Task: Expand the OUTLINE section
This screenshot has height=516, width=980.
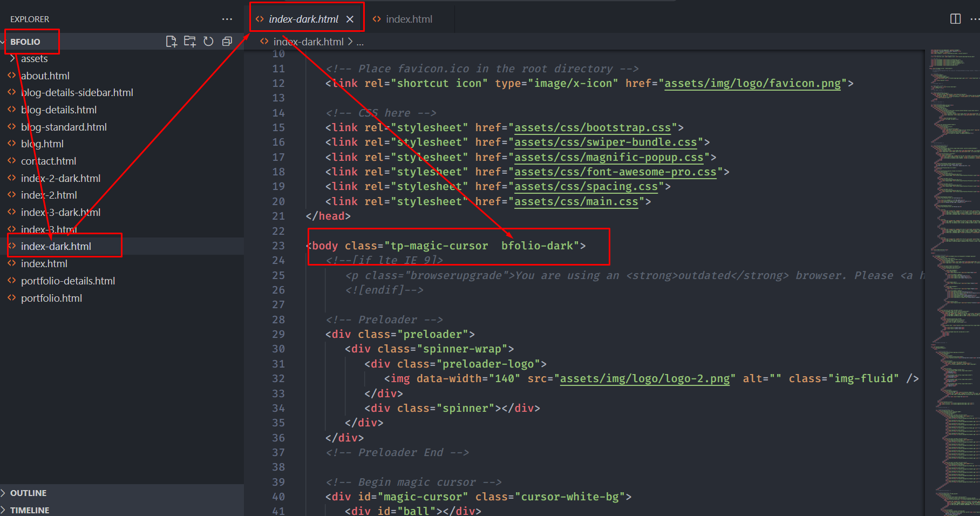Action: [28, 493]
